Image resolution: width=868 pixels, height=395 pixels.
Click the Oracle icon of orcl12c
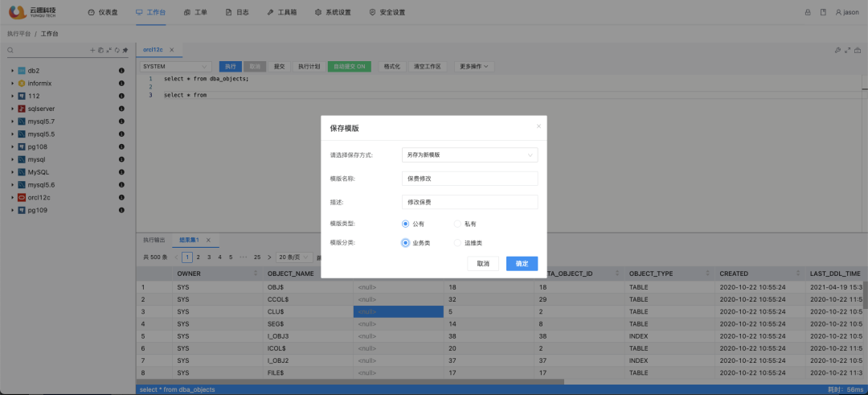22,197
